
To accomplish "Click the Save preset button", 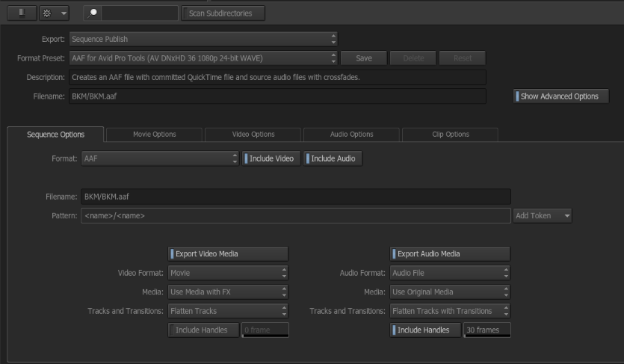I will (x=364, y=58).
